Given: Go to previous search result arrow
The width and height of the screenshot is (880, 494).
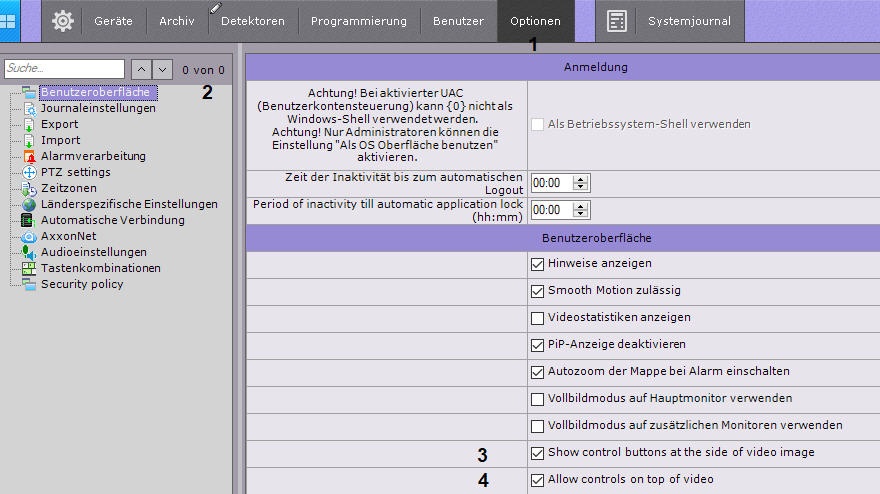Looking at the screenshot, I should [141, 69].
